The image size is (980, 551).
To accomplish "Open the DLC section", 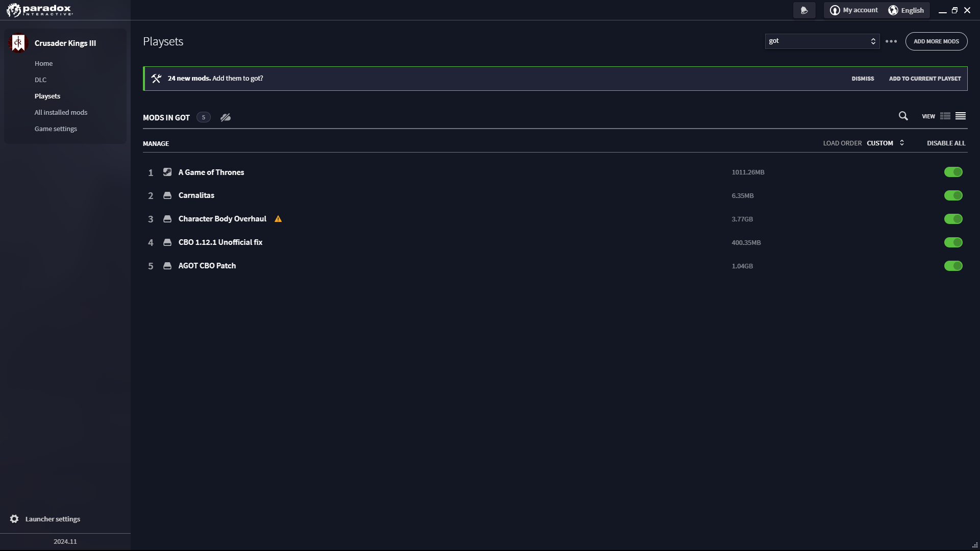I will [x=41, y=80].
